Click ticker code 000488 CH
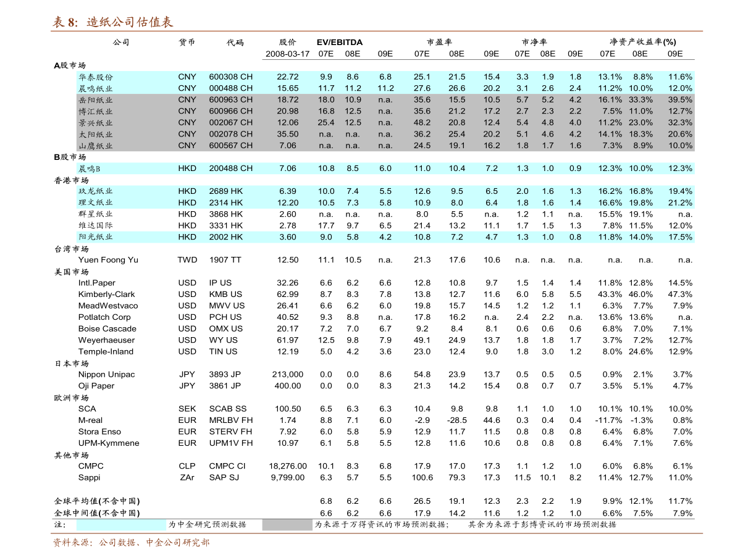Image resolution: width=756 pixels, height=560 pixels. coord(230,88)
